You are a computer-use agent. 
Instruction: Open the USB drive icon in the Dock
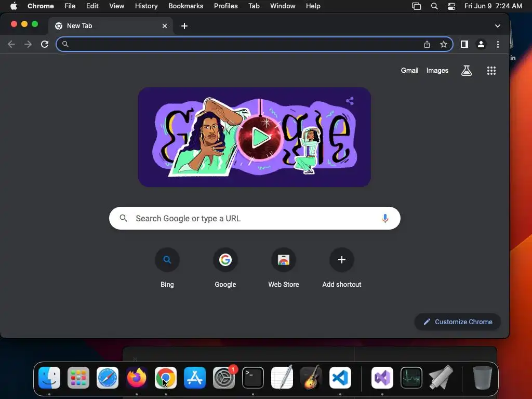point(441,377)
